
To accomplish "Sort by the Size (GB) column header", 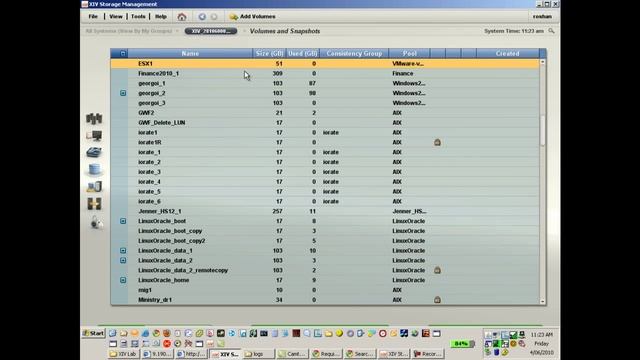I will (269, 53).
